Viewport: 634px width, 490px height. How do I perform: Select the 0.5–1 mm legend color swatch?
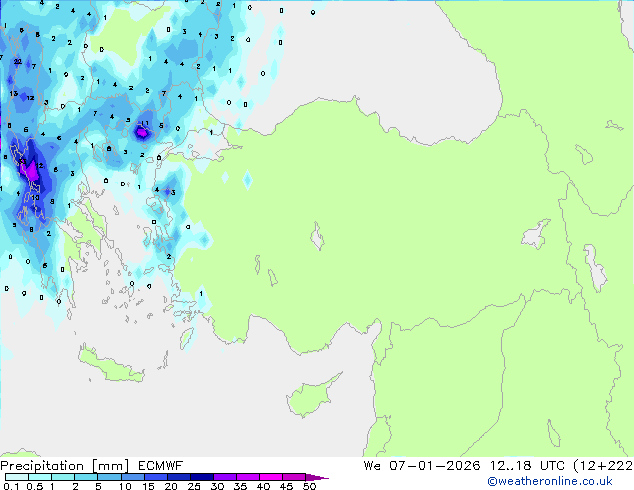pyautogui.click(x=40, y=477)
